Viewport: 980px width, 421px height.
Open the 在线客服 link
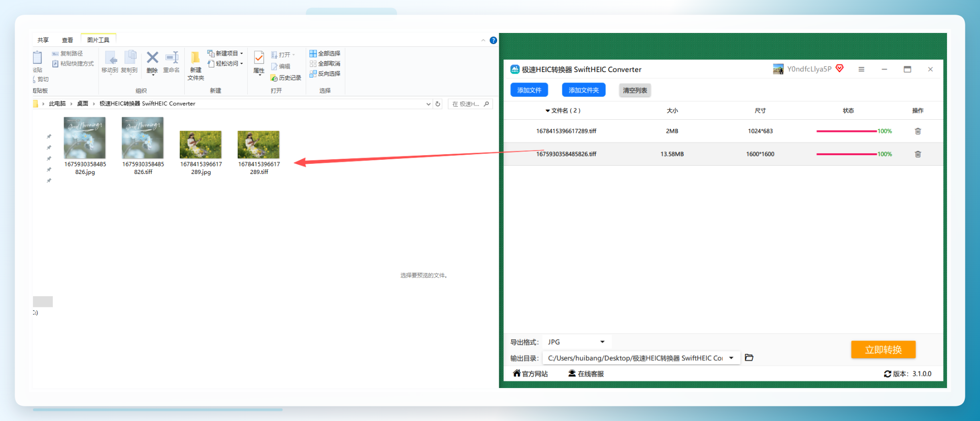click(586, 374)
